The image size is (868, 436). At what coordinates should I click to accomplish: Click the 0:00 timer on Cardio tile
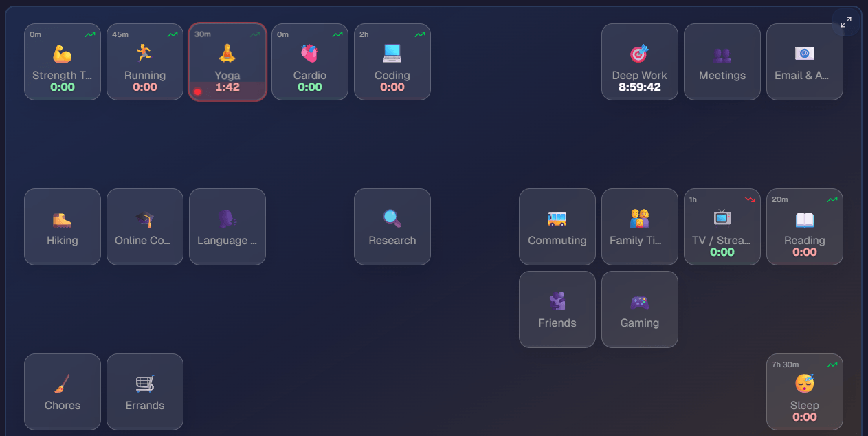(310, 87)
